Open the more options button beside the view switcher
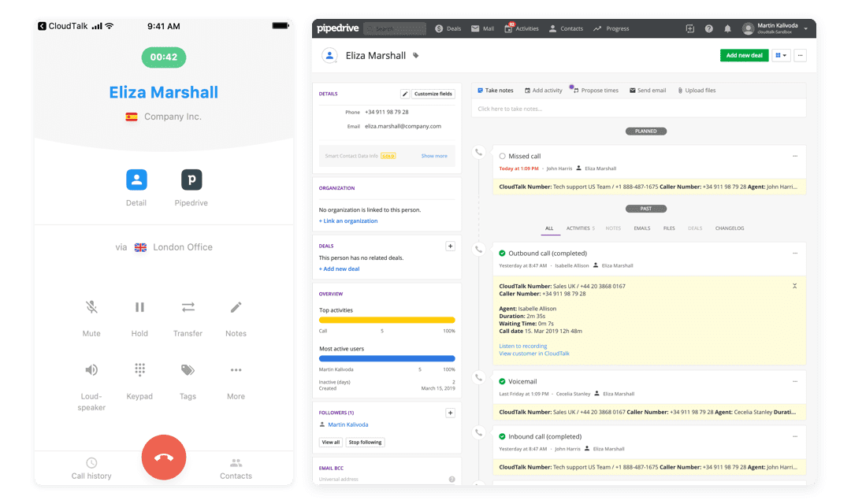851x504 pixels. coord(800,55)
